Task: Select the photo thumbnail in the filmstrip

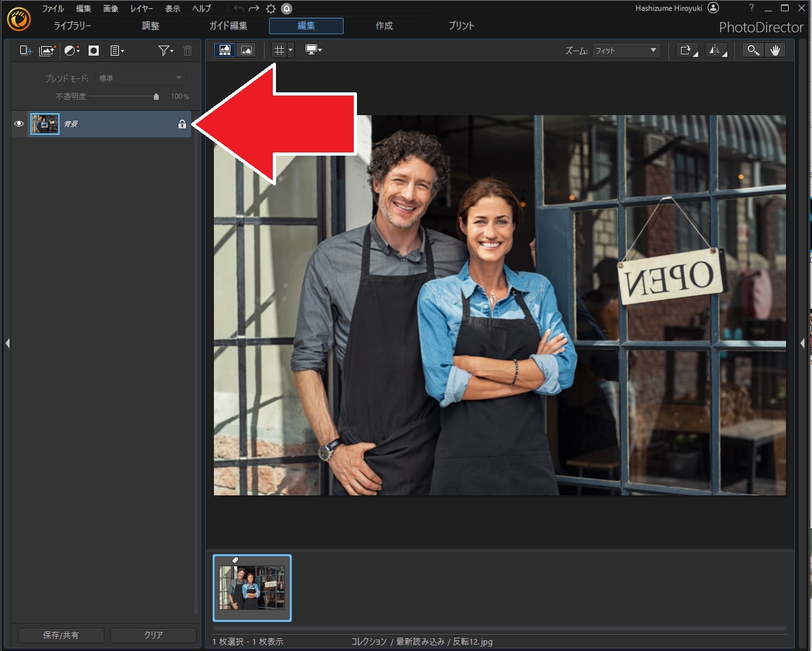Action: pos(252,588)
